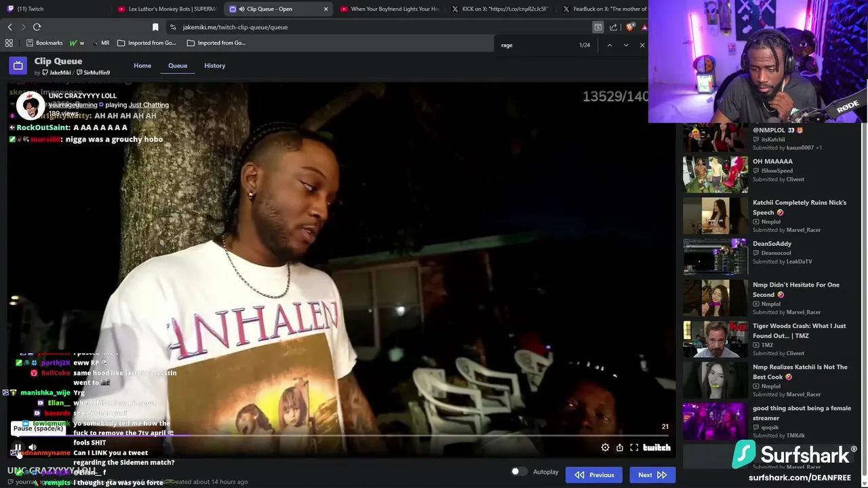Open clip player settings gear
Image resolution: width=868 pixels, height=488 pixels.
pyautogui.click(x=605, y=447)
